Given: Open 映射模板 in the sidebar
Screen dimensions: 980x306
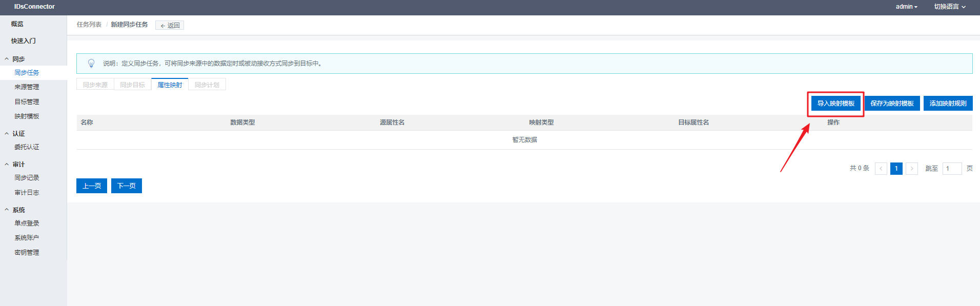Looking at the screenshot, I should (27, 116).
